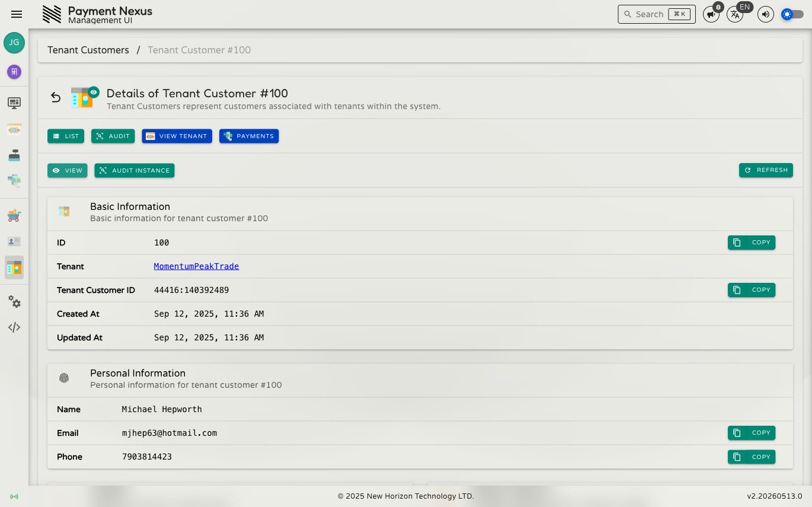The width and height of the screenshot is (812, 507).
Task: Open the MomentumPeakTrade tenant link
Action: [196, 266]
